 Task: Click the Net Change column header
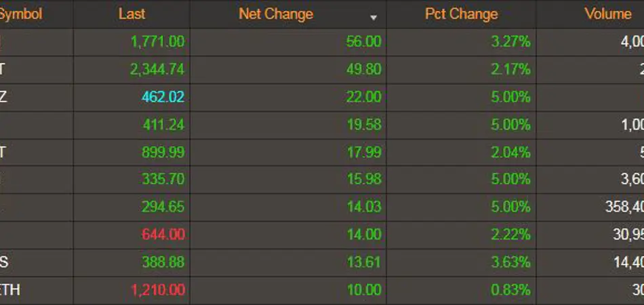point(276,14)
